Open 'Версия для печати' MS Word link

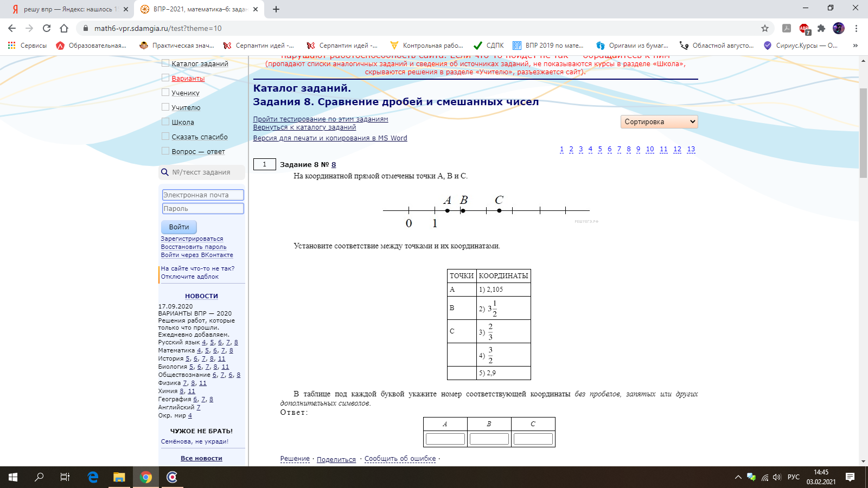[330, 138]
